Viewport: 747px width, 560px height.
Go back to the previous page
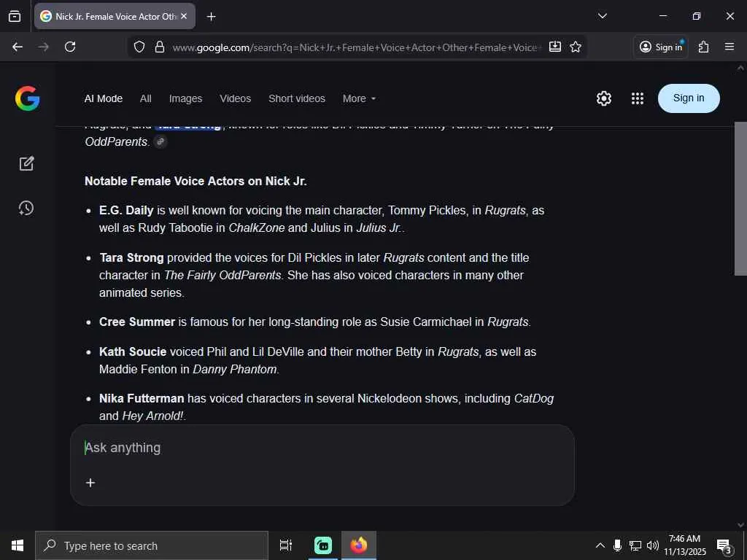click(18, 47)
